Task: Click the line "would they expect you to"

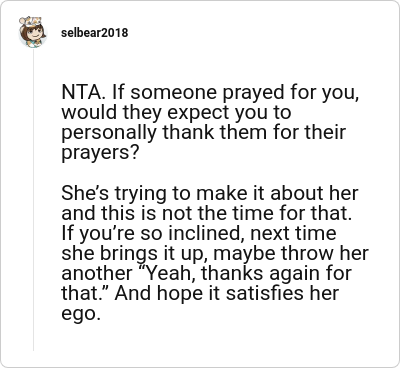Action: [x=176, y=113]
